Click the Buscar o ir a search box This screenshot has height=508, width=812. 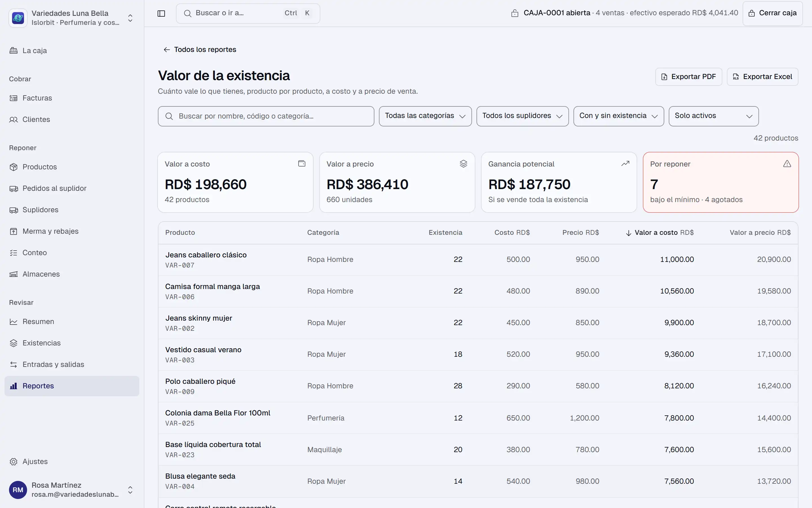click(248, 14)
